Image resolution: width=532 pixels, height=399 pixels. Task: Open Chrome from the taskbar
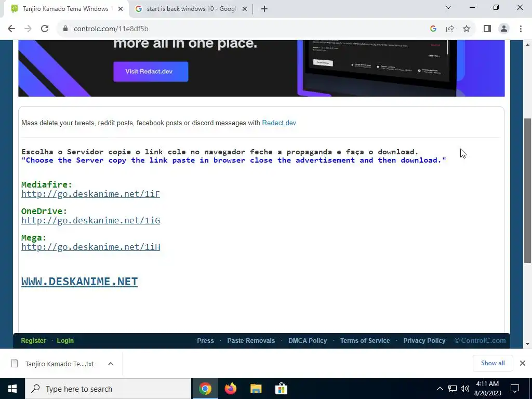pyautogui.click(x=205, y=389)
